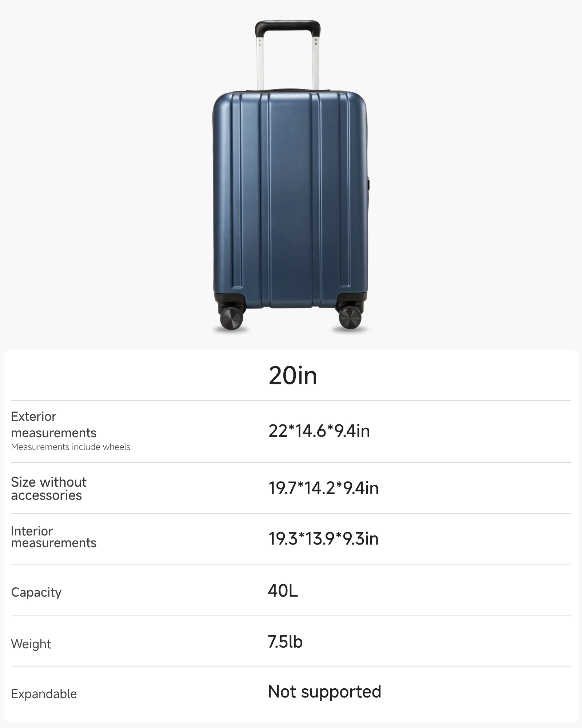Image resolution: width=582 pixels, height=728 pixels.
Task: Click the suitcase's right spinner wheel
Action: 350,318
